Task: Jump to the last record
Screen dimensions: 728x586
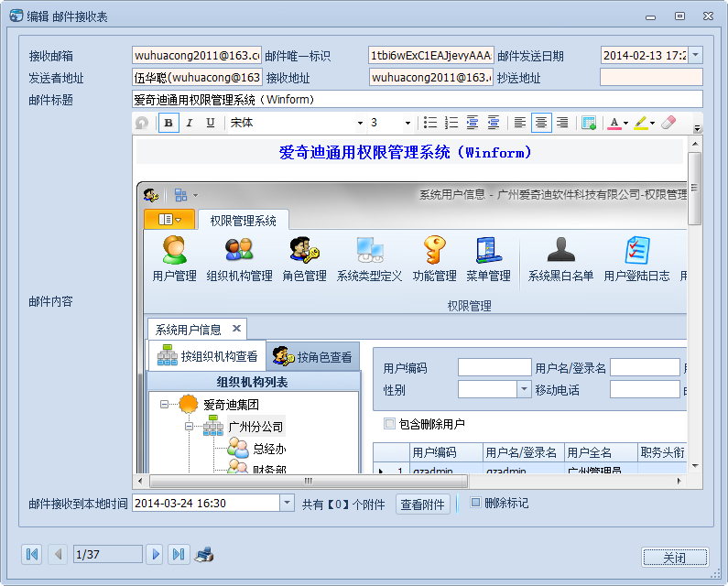Action: coord(179,554)
